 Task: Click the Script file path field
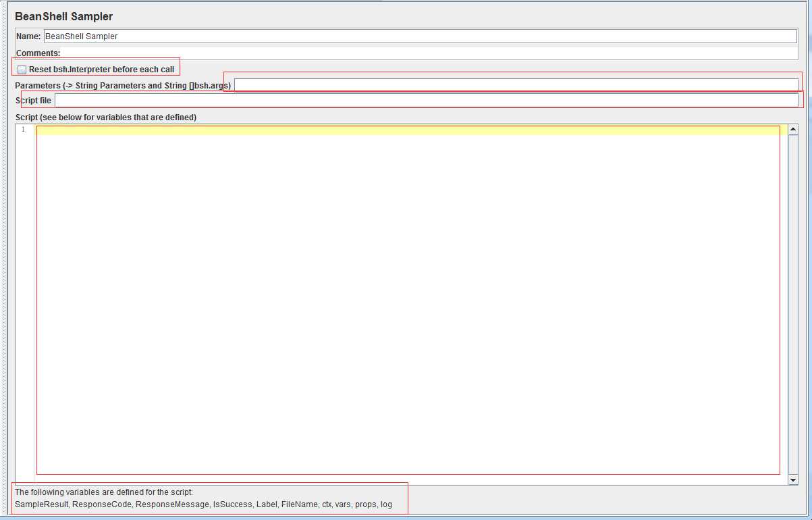[427, 100]
